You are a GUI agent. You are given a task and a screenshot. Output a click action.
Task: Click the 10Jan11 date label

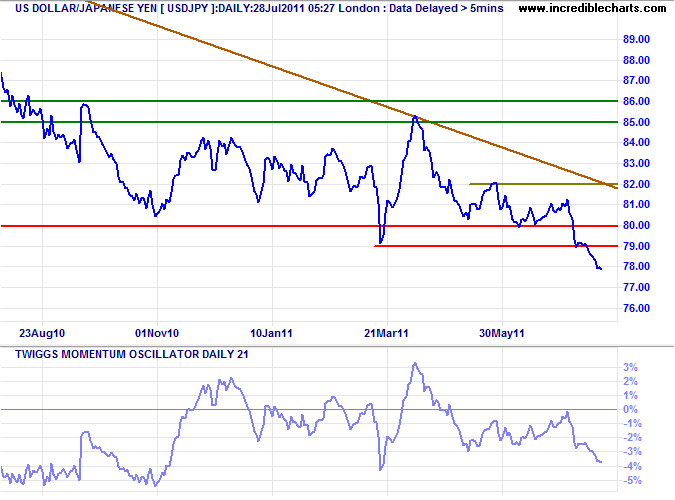click(271, 333)
